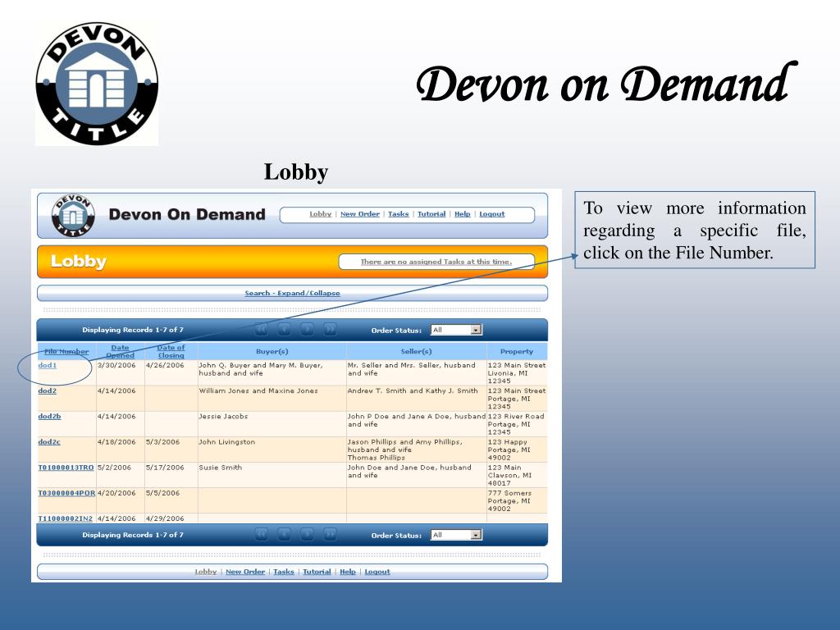Open the top Order Status dropdown

coord(456,330)
